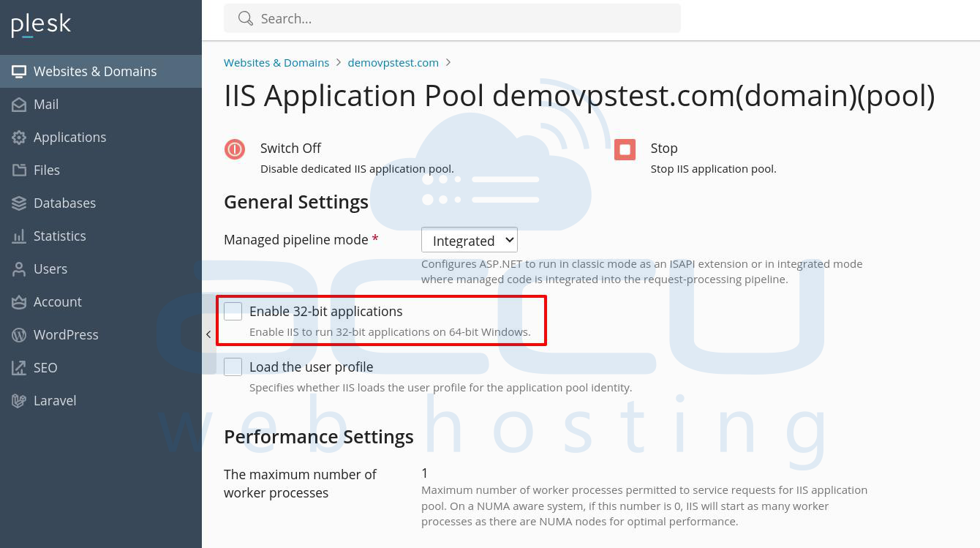Click the Databases stack icon

click(x=19, y=203)
